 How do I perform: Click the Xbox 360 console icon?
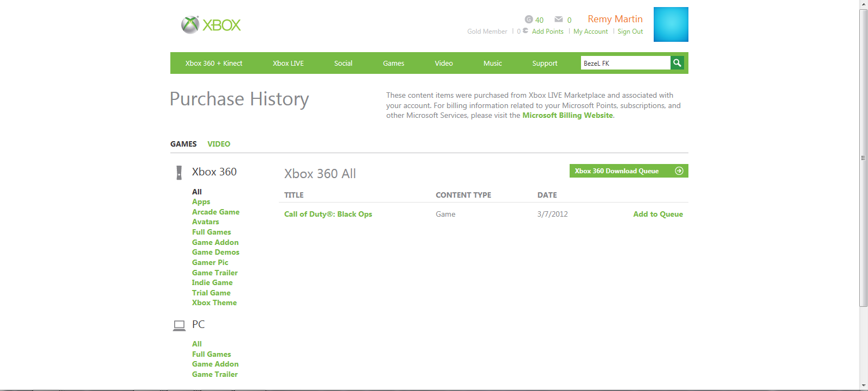point(179,173)
